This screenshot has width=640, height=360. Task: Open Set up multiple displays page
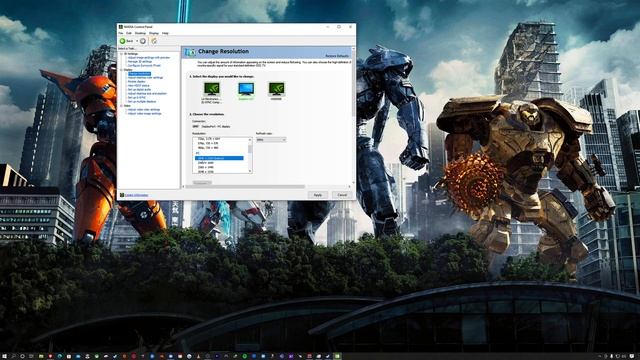142,102
